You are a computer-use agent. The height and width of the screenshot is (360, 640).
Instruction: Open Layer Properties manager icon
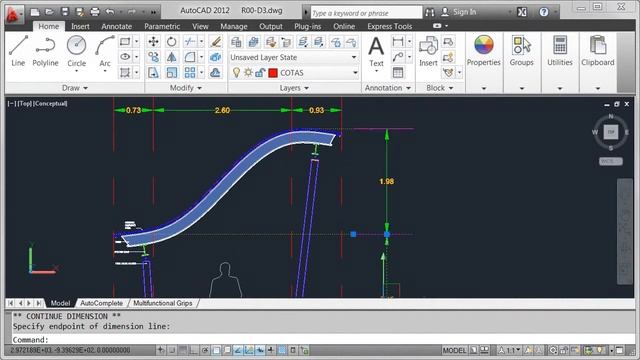[x=236, y=42]
